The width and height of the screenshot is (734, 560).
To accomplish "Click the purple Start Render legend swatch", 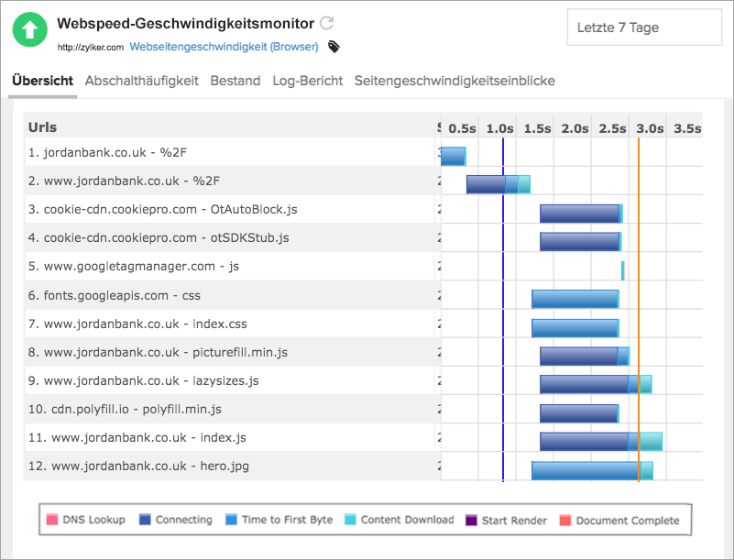I will [471, 521].
